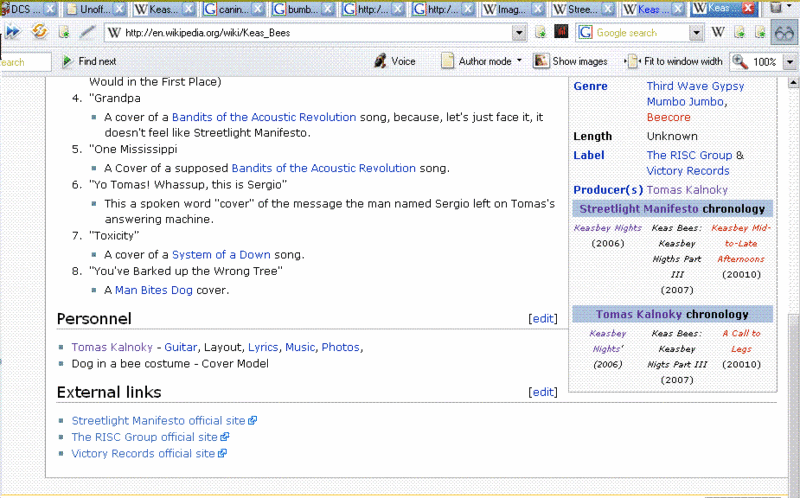Open the first Bandits of the Acoustic Revolution link
Viewport: 800px width, 498px height.
pyautogui.click(x=264, y=117)
